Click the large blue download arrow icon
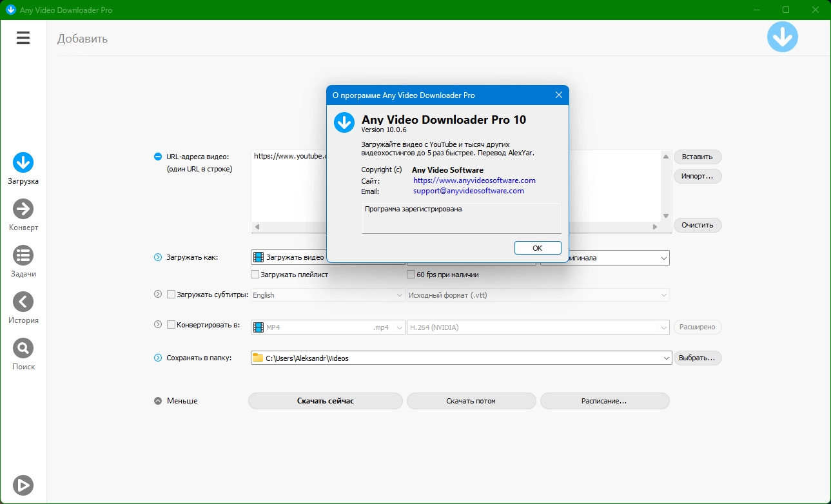831x504 pixels. (x=782, y=37)
